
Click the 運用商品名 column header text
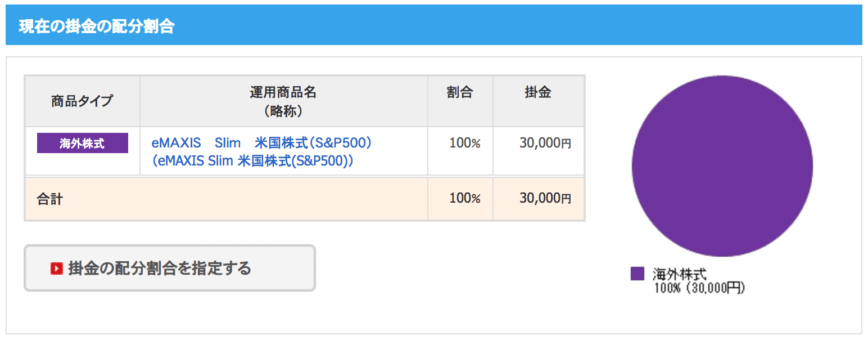[283, 92]
